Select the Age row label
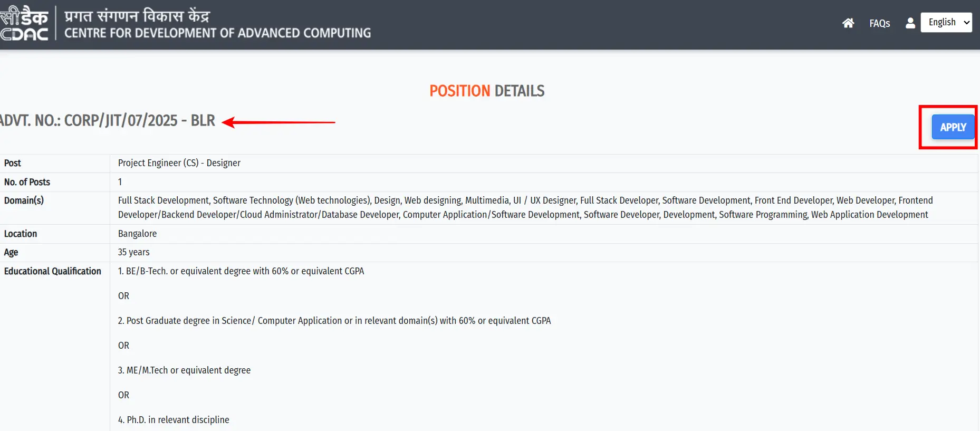The height and width of the screenshot is (431, 980). pyautogui.click(x=11, y=252)
